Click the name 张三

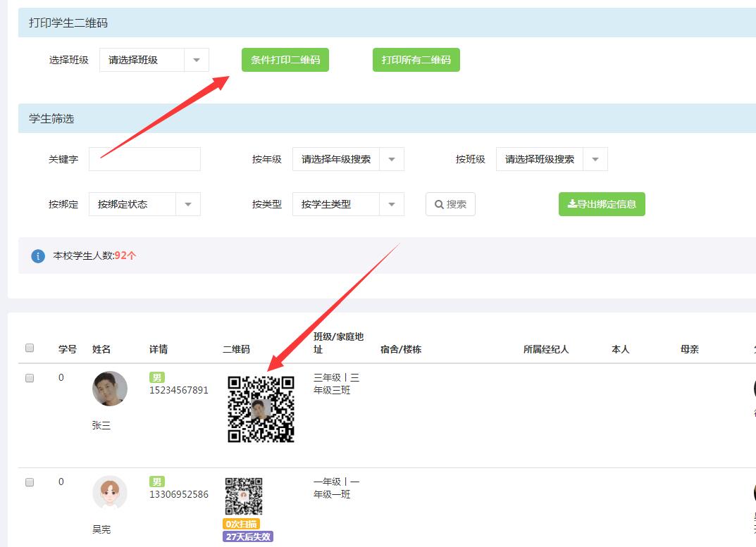point(101,425)
